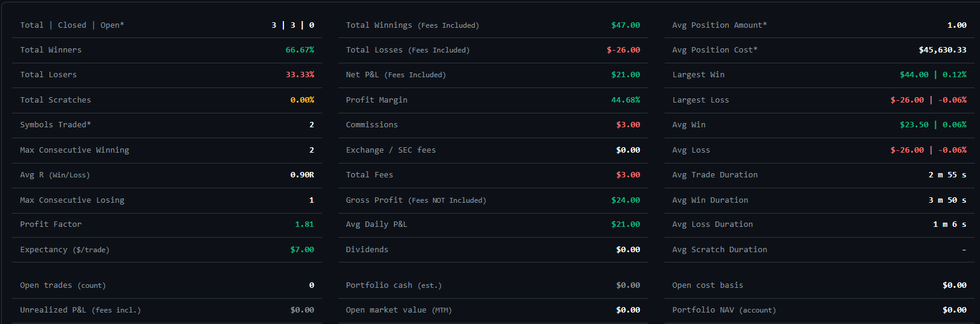The height and width of the screenshot is (324, 980).
Task: Click the Avg Win Duration label
Action: pos(710,200)
